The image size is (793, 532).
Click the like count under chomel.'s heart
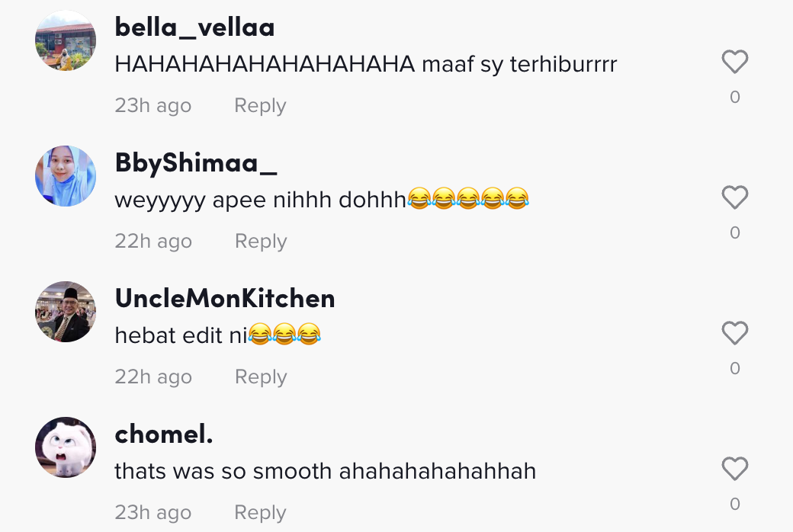pyautogui.click(x=734, y=504)
